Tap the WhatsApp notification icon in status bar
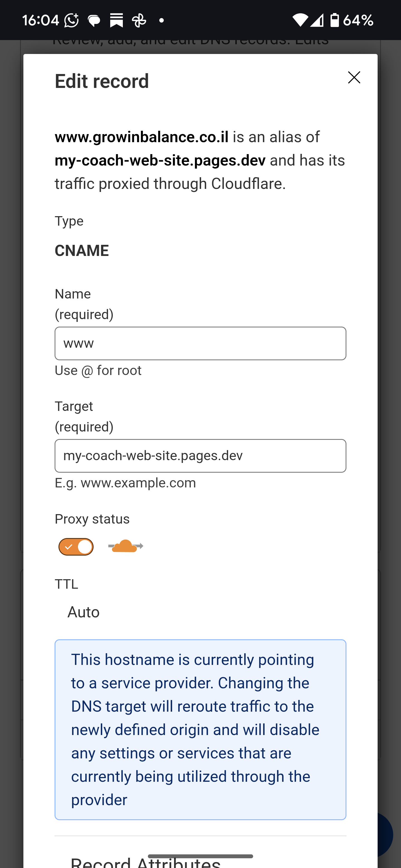The width and height of the screenshot is (401, 868). (72, 21)
